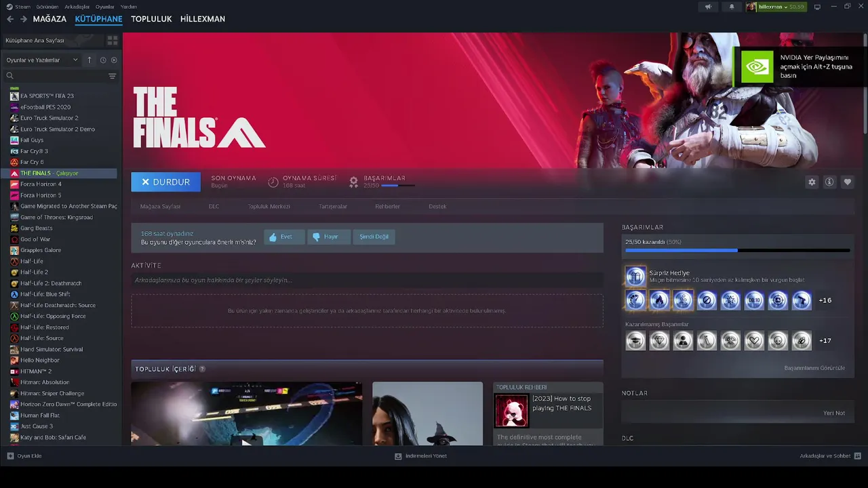Add a new note with Yeni Not
Image resolution: width=868 pixels, height=488 pixels.
(x=834, y=413)
